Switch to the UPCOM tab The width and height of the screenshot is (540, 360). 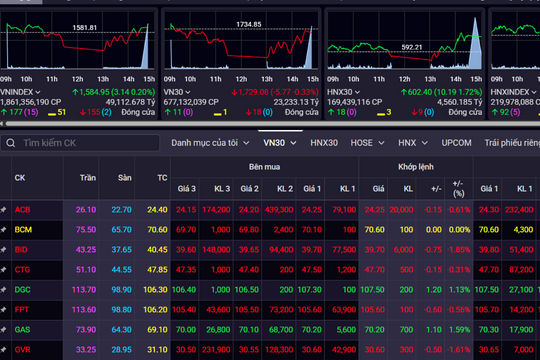456,143
